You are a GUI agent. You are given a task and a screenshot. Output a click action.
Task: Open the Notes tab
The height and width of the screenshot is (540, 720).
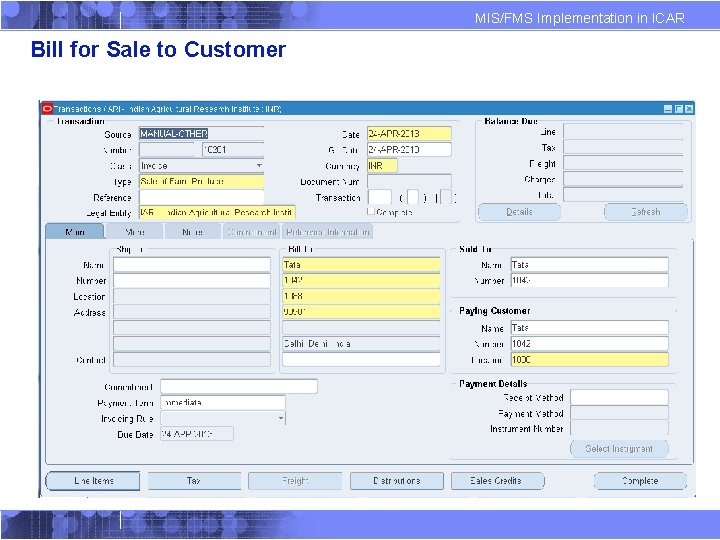tap(192, 232)
